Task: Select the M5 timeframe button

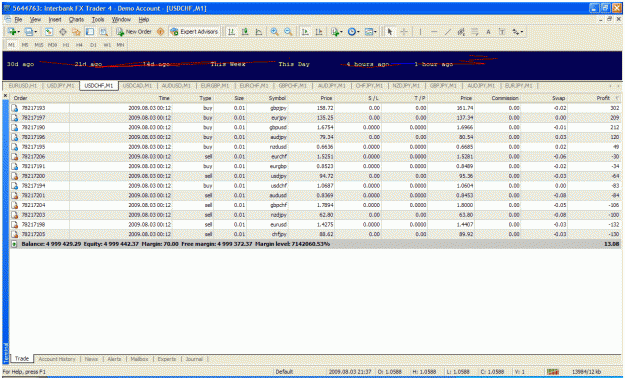Action: (25, 45)
